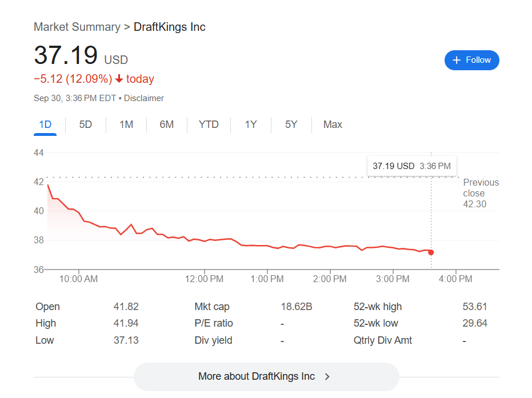Click the red dot marker on the chart

(431, 252)
